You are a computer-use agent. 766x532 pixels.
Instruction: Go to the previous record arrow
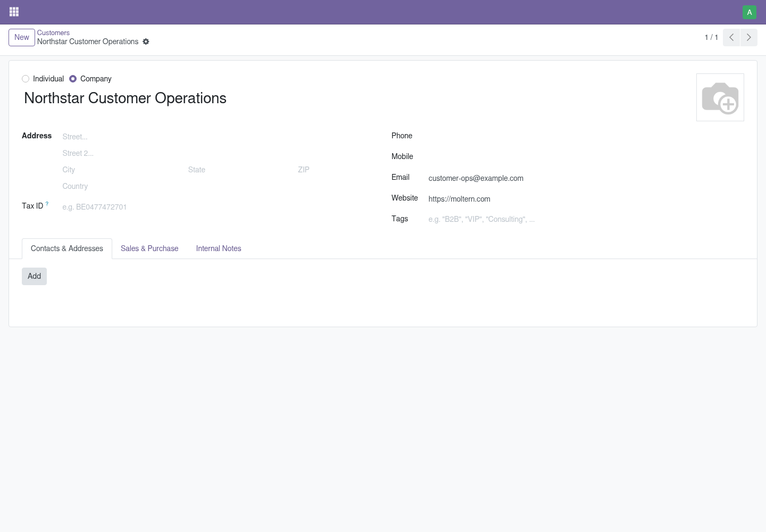(731, 37)
